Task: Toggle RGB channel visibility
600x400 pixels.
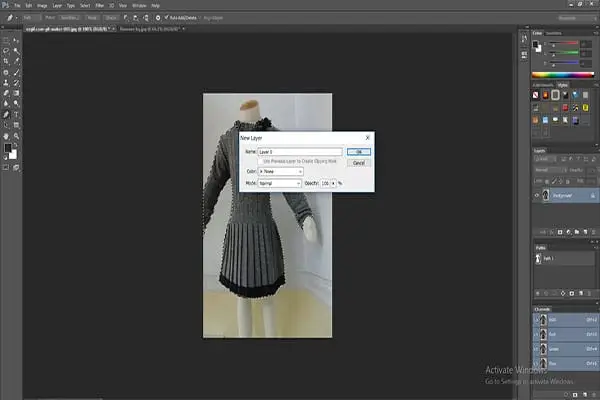Action: coord(536,320)
